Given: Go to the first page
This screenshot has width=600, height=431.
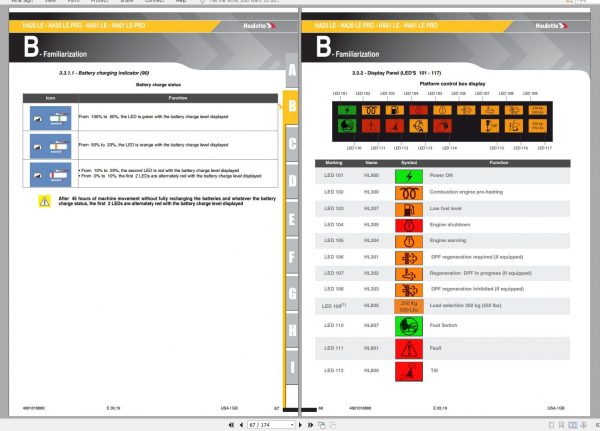Looking at the screenshot, I should (x=231, y=425).
